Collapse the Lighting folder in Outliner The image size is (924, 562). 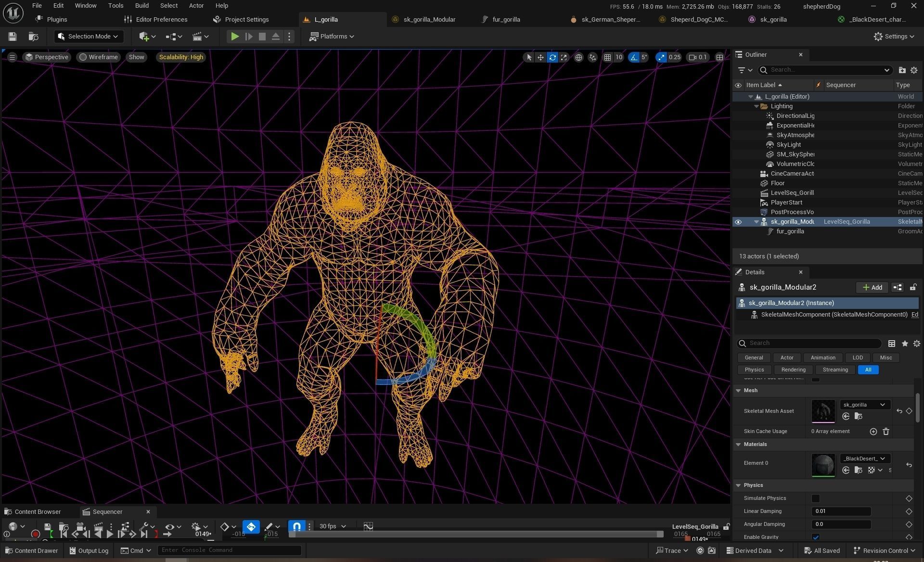pyautogui.click(x=756, y=106)
